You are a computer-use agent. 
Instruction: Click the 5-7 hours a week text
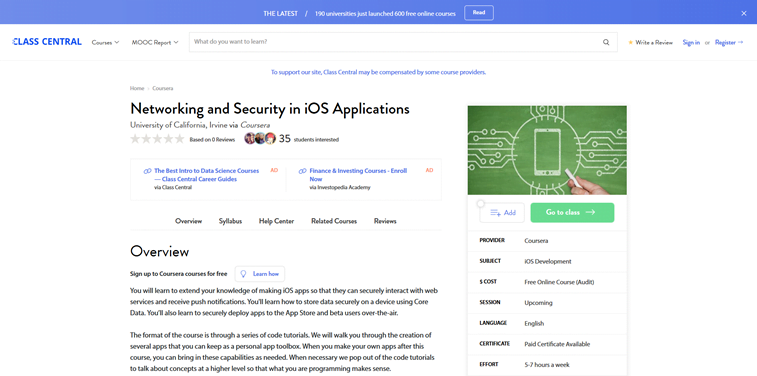point(547,365)
